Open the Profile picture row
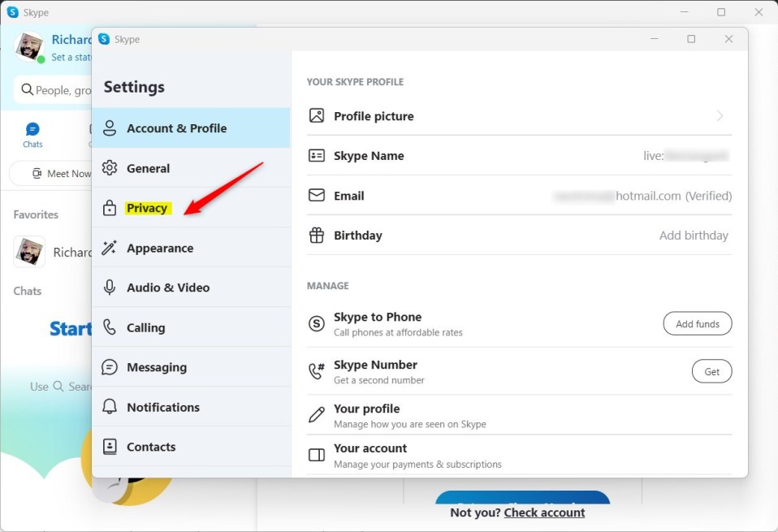 pos(519,115)
